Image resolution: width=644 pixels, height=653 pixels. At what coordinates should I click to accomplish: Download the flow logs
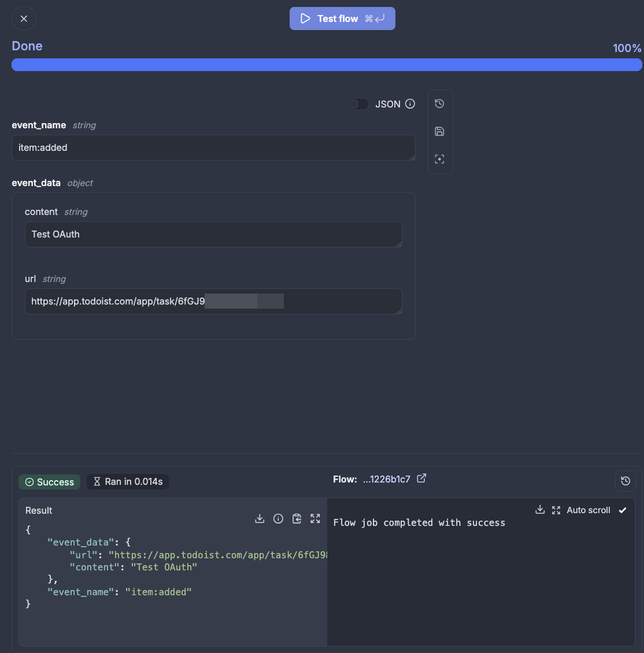point(540,510)
